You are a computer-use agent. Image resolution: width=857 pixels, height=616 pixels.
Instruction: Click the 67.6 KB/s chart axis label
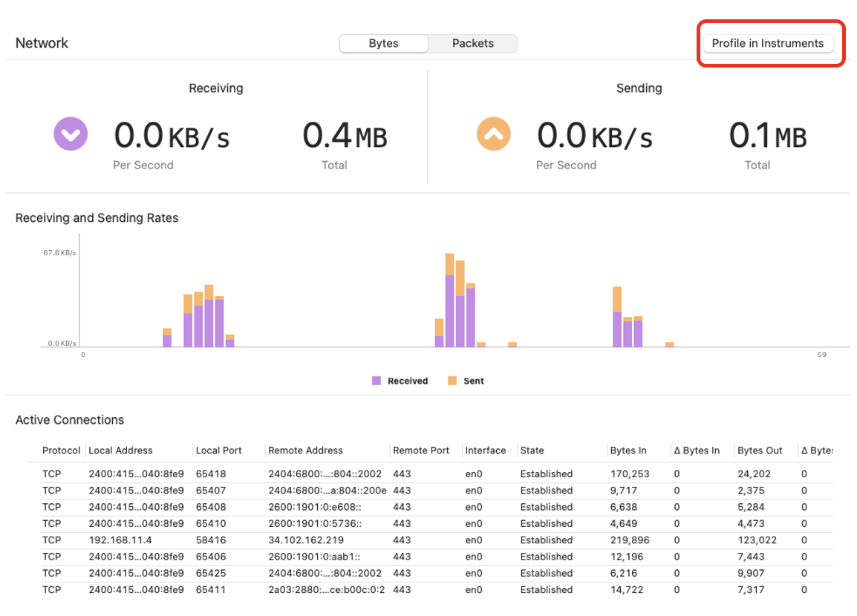tap(59, 253)
